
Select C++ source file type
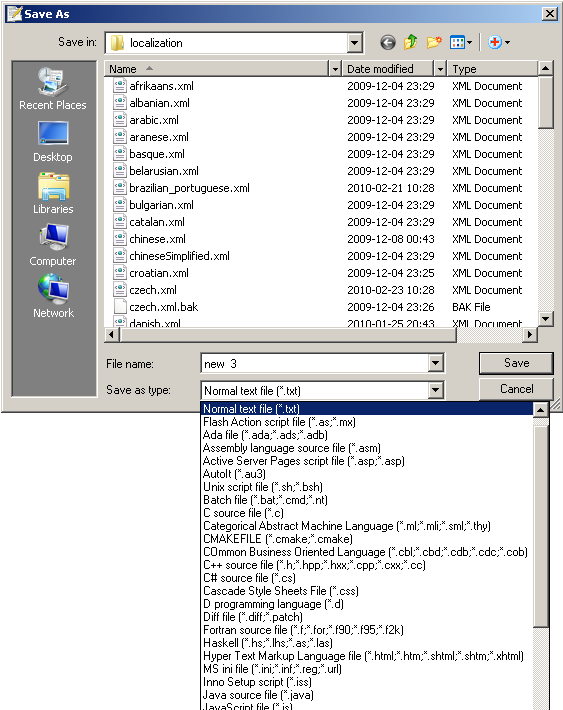coord(314,565)
